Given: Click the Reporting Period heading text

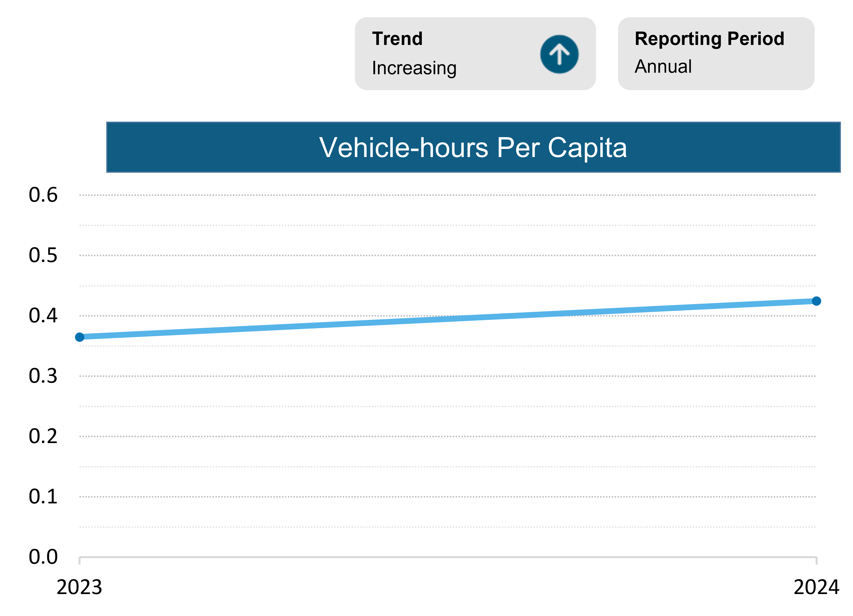Looking at the screenshot, I should click(709, 39).
